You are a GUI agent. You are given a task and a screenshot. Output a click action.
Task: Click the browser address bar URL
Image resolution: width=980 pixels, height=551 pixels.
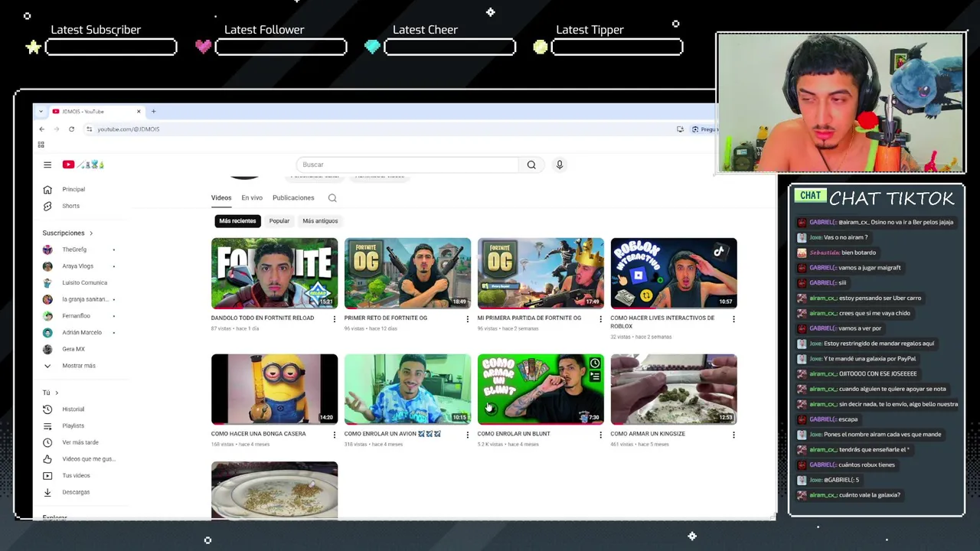click(129, 129)
